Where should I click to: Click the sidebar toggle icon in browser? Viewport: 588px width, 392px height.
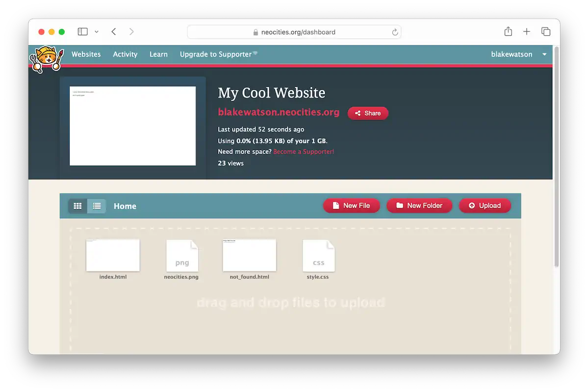point(82,31)
